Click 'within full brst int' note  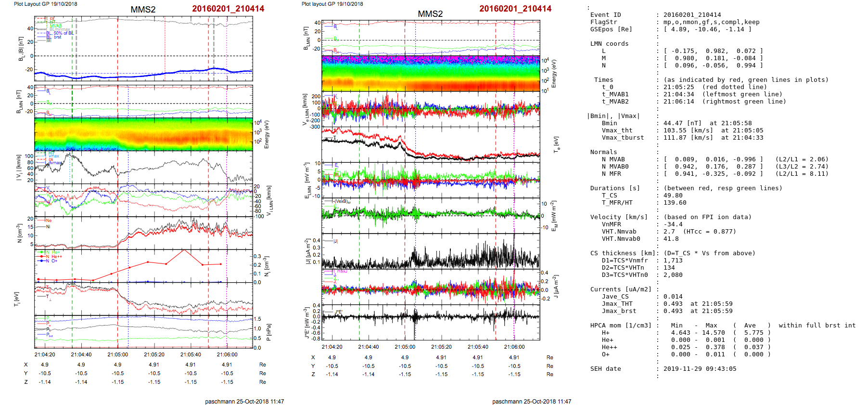tap(817, 326)
